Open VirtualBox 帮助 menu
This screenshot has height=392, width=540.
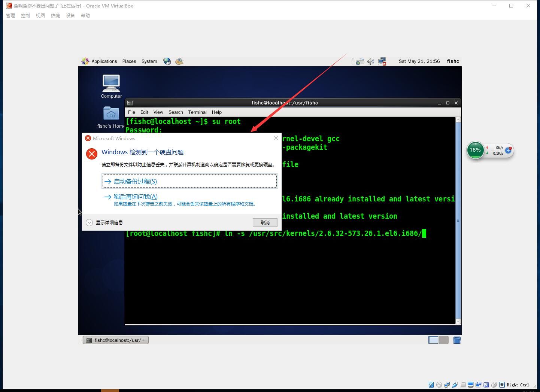coord(85,15)
